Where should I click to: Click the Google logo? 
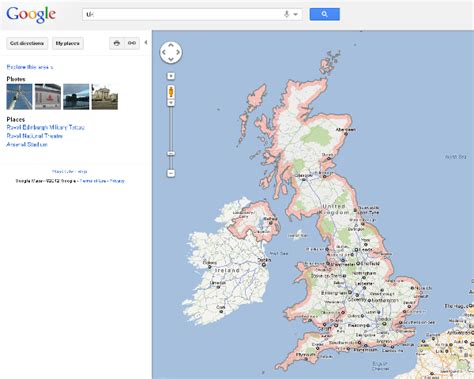(31, 15)
